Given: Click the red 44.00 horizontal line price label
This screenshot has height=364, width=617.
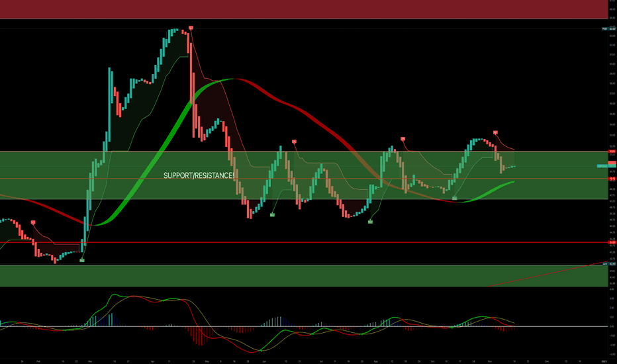Looking at the screenshot, I should [612, 242].
